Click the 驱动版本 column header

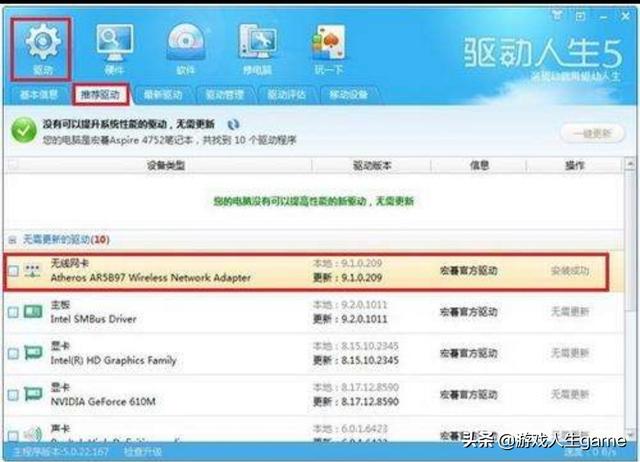coord(372,165)
